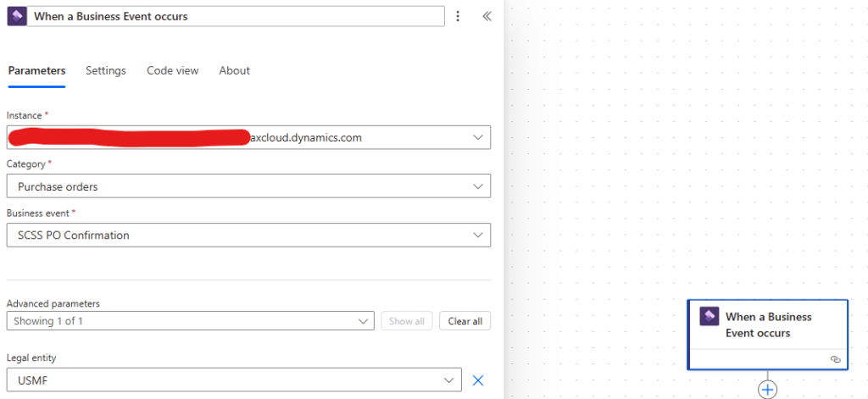Collapse the panel with double chevron icon
The width and height of the screenshot is (868, 399).
[x=487, y=17]
